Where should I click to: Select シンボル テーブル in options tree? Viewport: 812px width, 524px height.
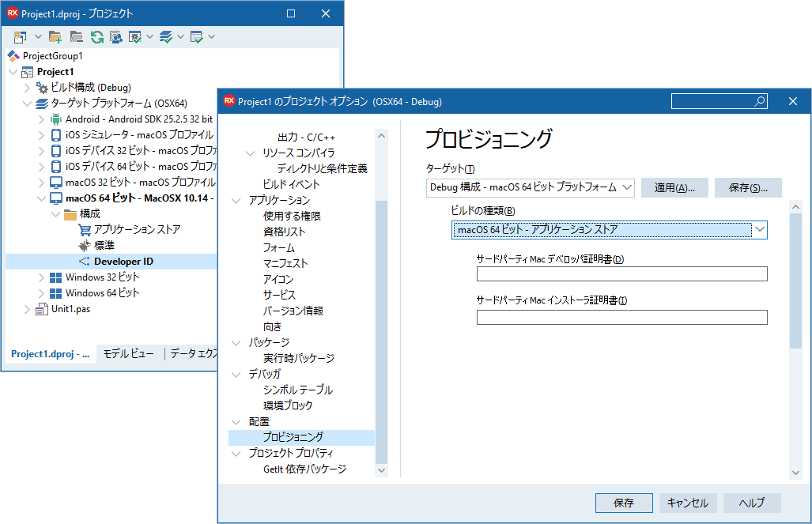(x=298, y=390)
